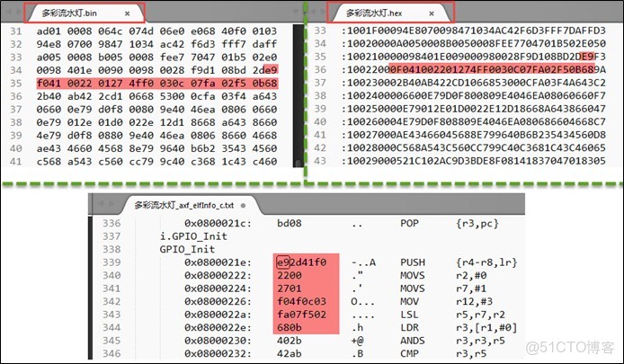Click the LSL mnemonic
624x364 pixels.
pos(409,315)
